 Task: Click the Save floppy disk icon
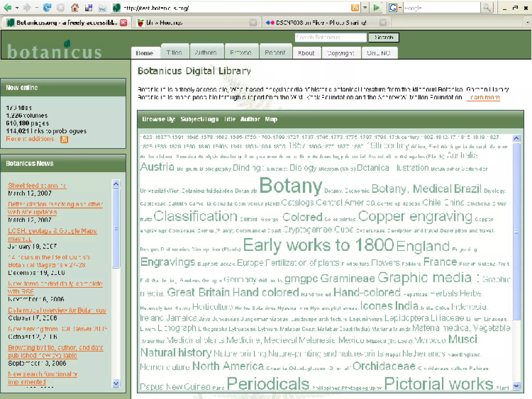point(89,8)
